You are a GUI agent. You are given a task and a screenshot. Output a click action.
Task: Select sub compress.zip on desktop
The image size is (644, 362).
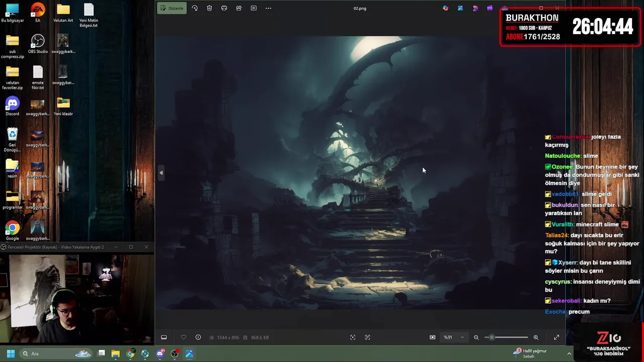(x=13, y=47)
